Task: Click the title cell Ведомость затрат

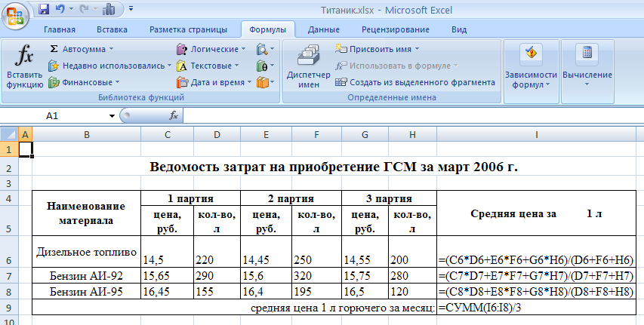Action: click(334, 167)
